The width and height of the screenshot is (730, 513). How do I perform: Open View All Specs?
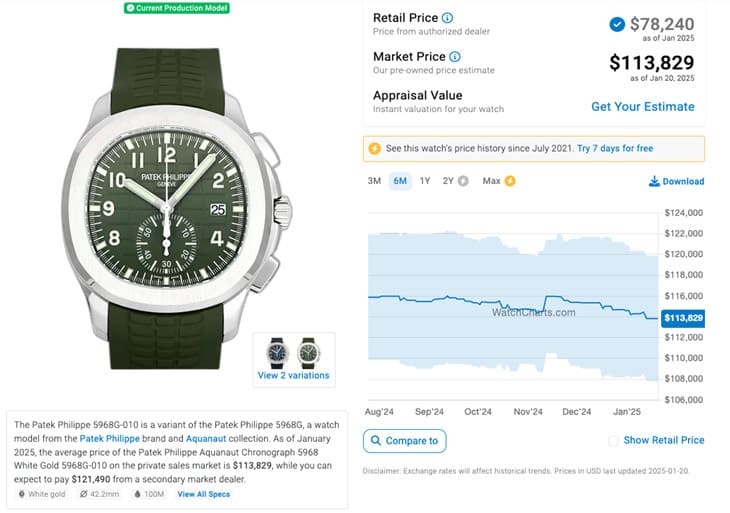(204, 494)
